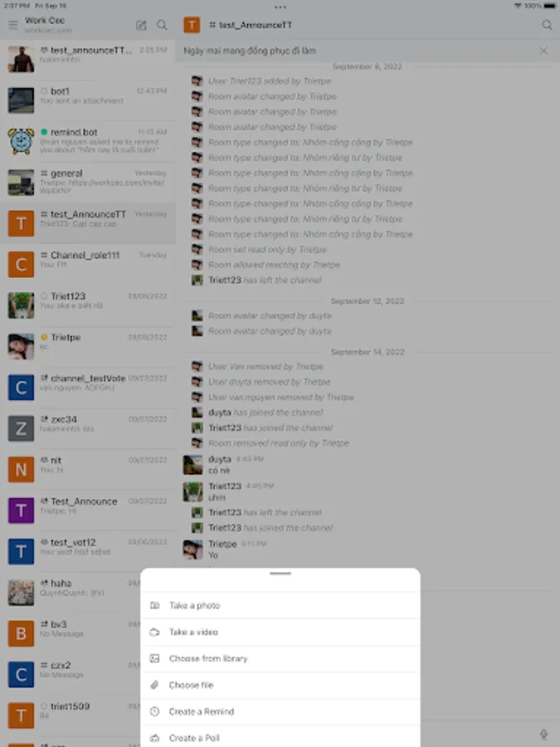560x747 pixels.
Task: Select Create a Poll option
Action: [280, 736]
